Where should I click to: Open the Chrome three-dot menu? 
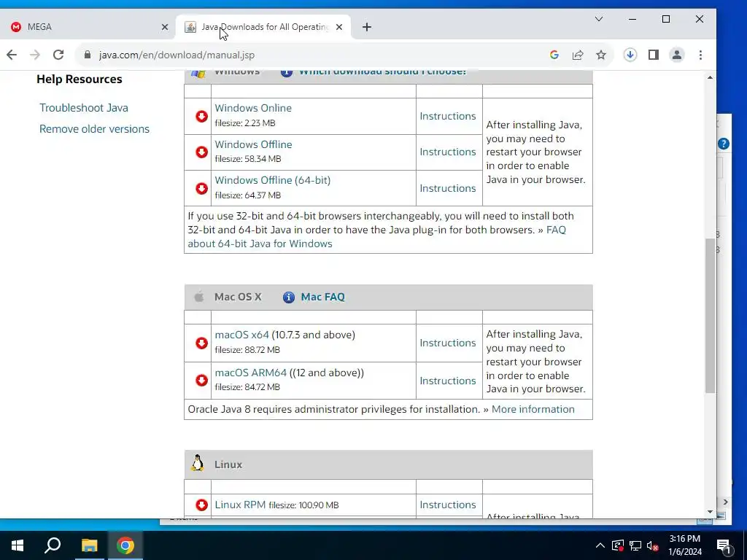[700, 55]
